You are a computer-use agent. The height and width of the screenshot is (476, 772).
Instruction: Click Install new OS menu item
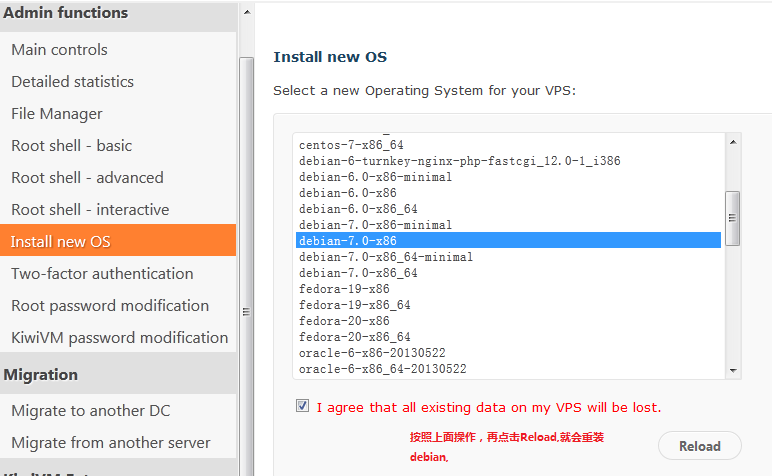click(61, 242)
